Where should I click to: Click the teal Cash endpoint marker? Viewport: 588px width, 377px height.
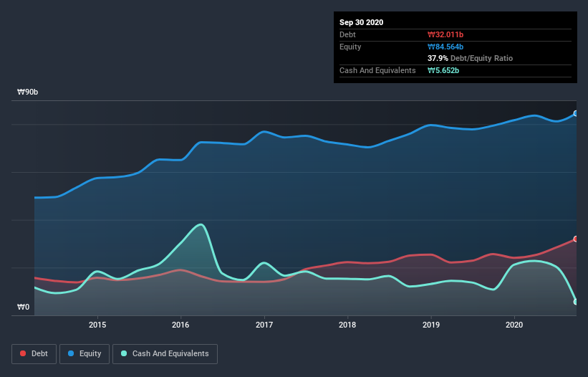(576, 302)
